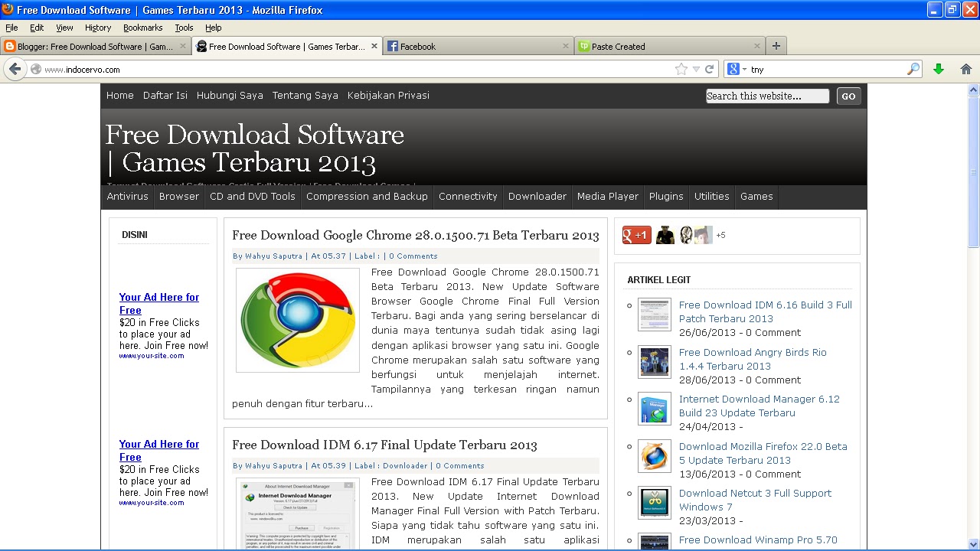Click the Netcut 3 thumbnail

[655, 503]
